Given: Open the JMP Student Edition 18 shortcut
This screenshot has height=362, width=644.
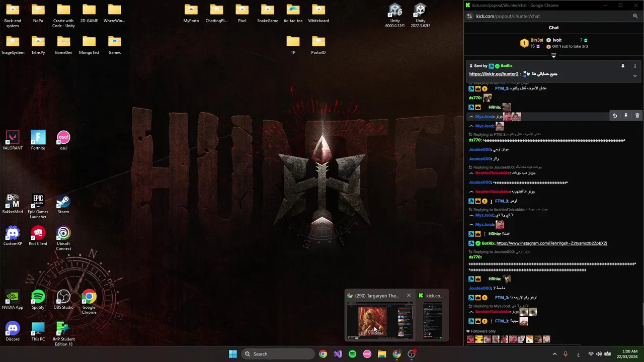Looking at the screenshot, I should [x=63, y=334].
